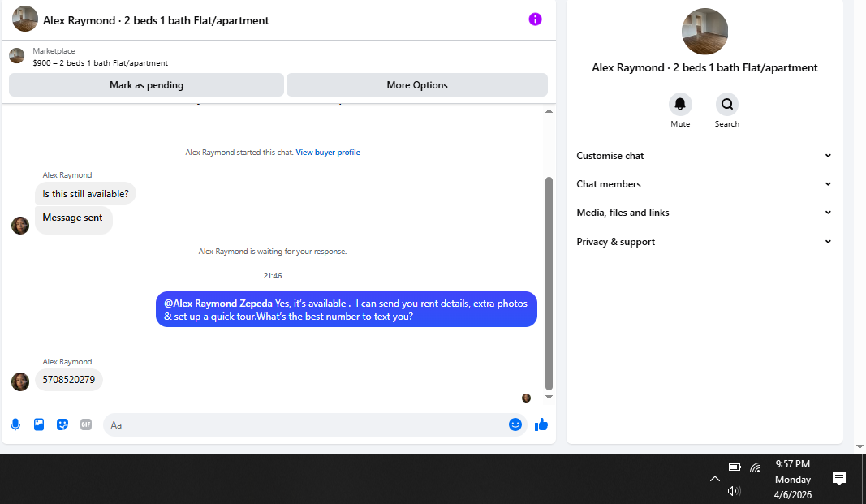Open the $900 marketplace listing header

point(100,63)
